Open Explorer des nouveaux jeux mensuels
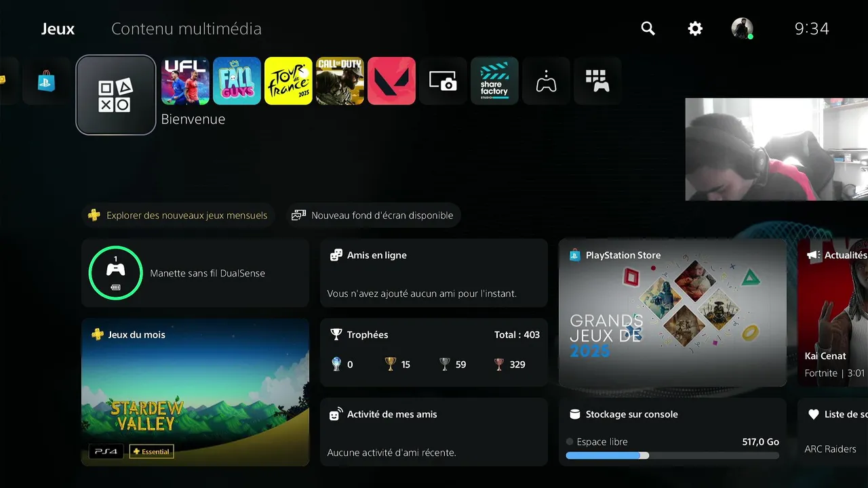Viewport: 868px width, 488px height. pyautogui.click(x=178, y=216)
